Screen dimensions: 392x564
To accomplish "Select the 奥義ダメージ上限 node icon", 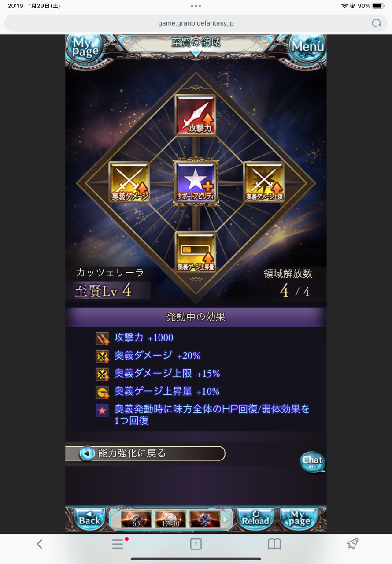I will tap(264, 182).
